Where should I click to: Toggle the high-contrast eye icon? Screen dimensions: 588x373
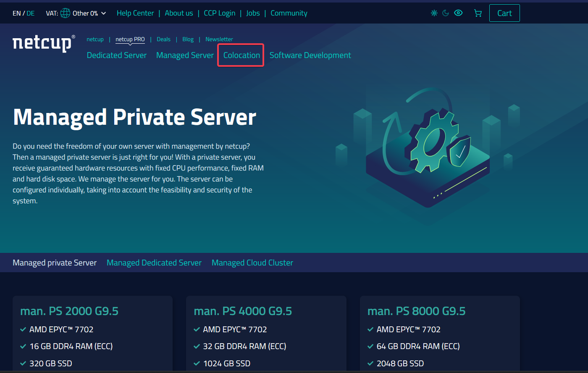(458, 13)
